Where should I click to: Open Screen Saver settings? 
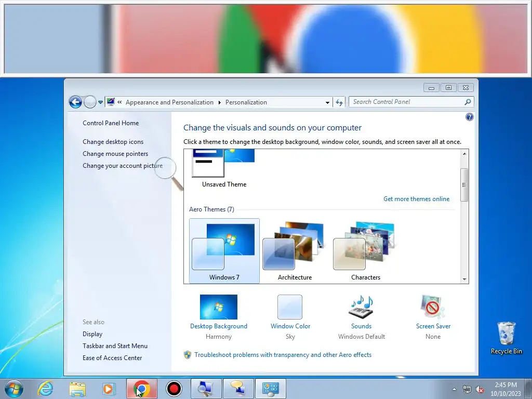(x=433, y=317)
